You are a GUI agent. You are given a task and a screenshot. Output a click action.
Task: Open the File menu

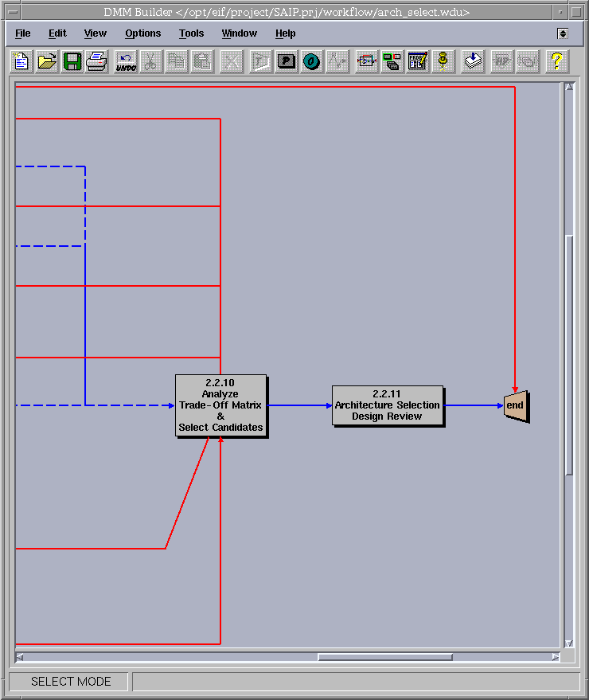tap(23, 33)
